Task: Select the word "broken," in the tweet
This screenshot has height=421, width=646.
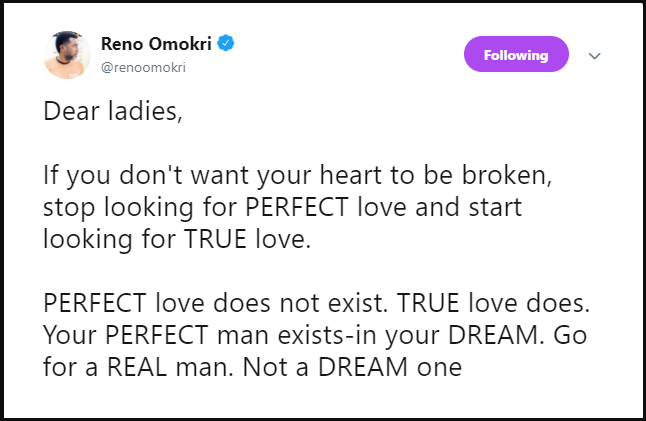Action: coord(506,175)
